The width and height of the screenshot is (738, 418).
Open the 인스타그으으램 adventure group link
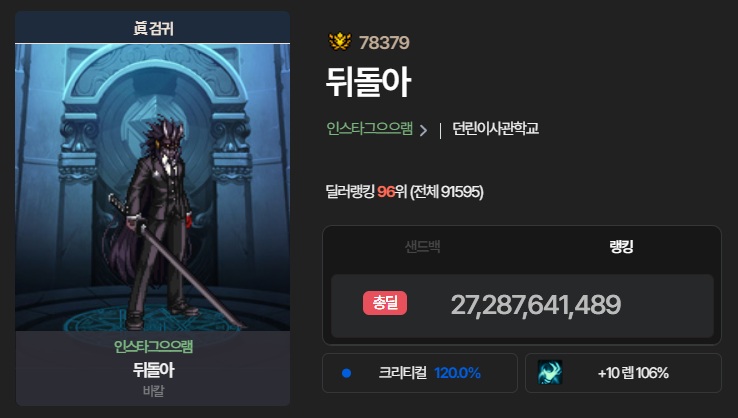pyautogui.click(x=369, y=128)
